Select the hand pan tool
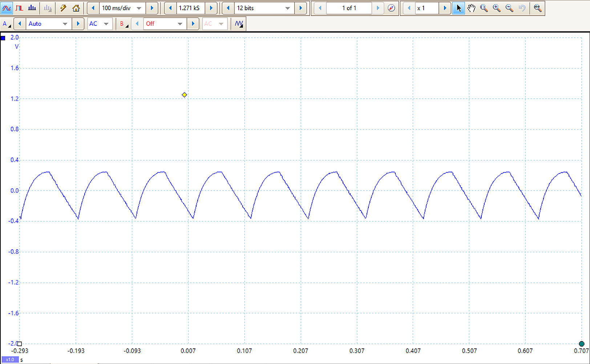This screenshot has height=364, width=590. (x=471, y=8)
